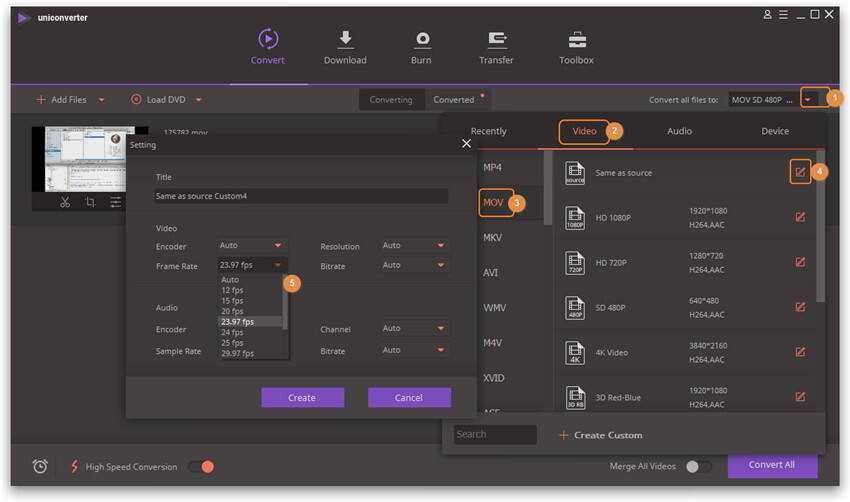This screenshot has height=502, width=850.
Task: Click the crop icon under thumbnail
Action: click(91, 202)
